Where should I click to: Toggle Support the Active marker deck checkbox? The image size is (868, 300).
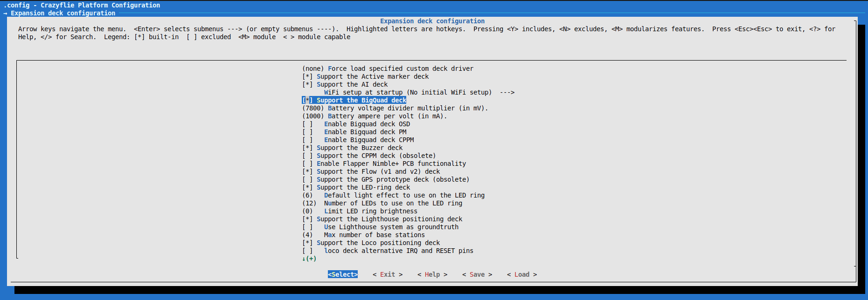pyautogui.click(x=307, y=76)
